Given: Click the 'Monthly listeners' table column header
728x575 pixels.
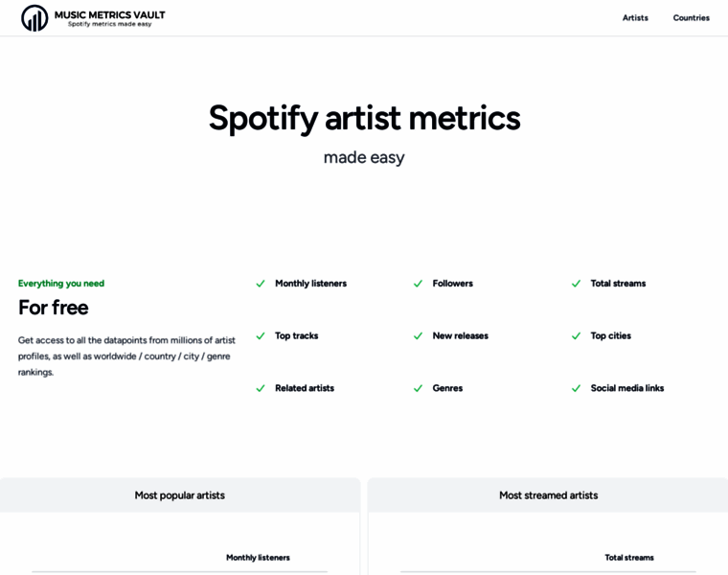Looking at the screenshot, I should [x=258, y=558].
